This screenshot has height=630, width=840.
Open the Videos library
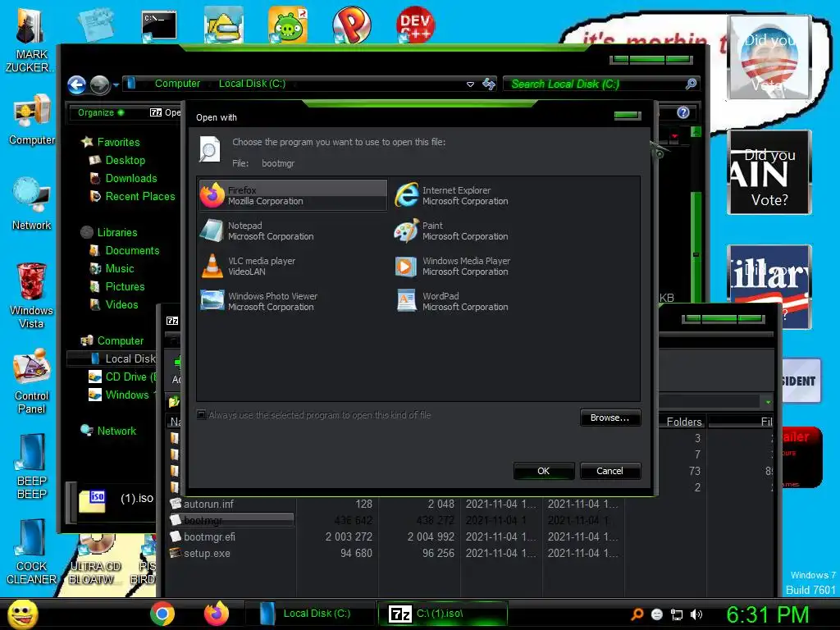[121, 305]
